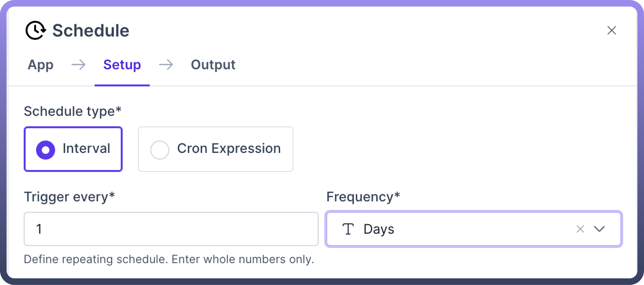Close the Schedule dialog with the X
Image resolution: width=644 pixels, height=285 pixels.
(x=611, y=31)
